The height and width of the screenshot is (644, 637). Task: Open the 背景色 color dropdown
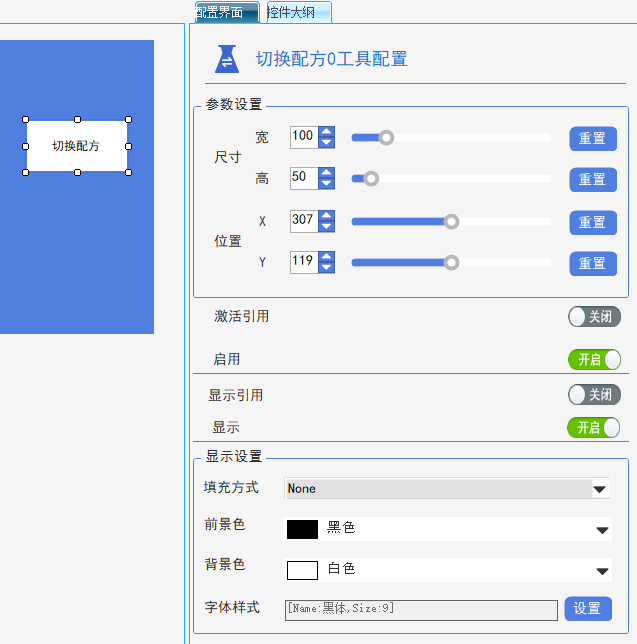point(447,570)
